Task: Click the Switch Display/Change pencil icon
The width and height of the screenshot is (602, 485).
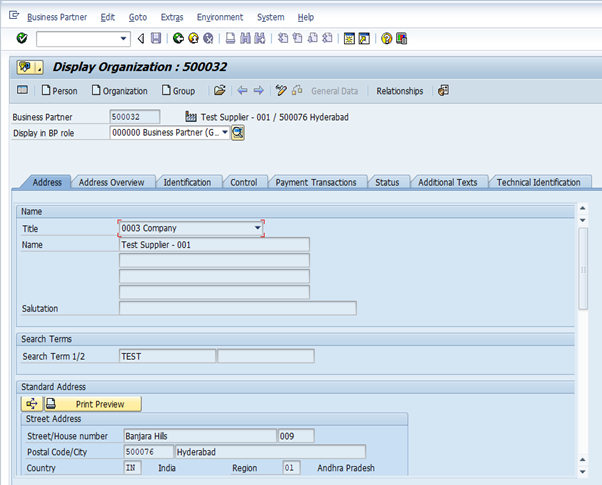Action: [x=281, y=91]
